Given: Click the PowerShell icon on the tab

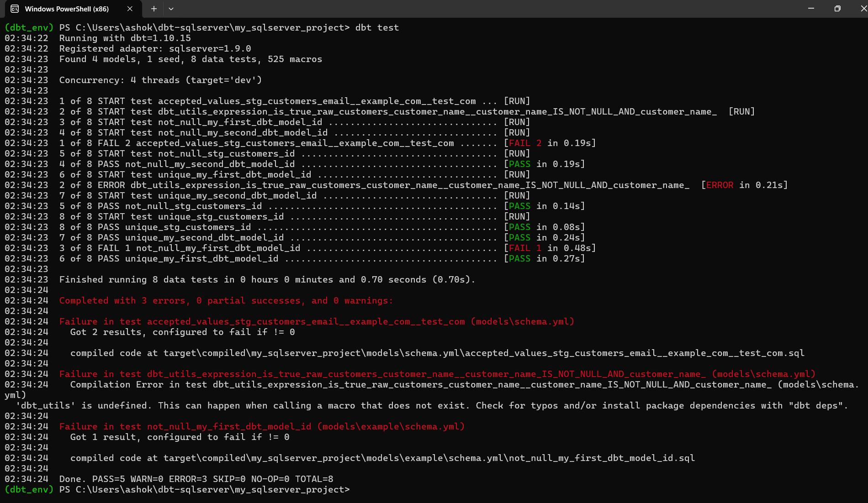Looking at the screenshot, I should click(15, 9).
